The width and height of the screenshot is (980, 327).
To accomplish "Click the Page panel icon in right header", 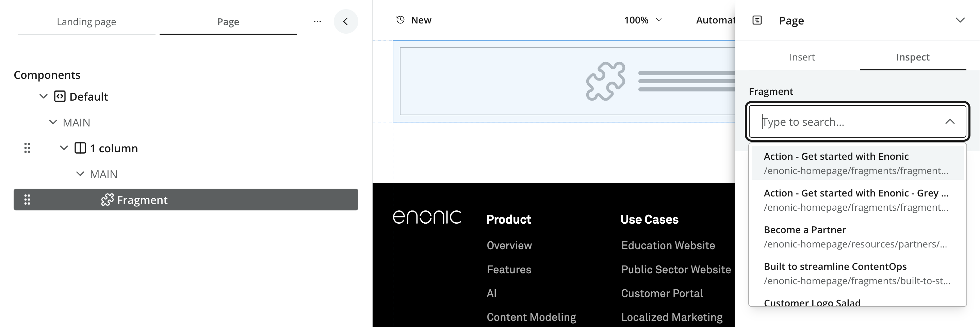I will pyautogui.click(x=757, y=20).
